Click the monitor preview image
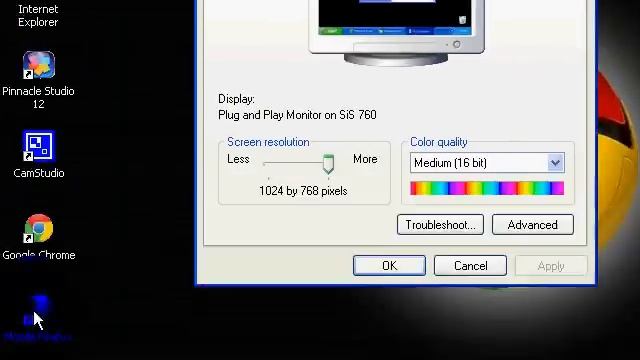 pyautogui.click(x=396, y=32)
